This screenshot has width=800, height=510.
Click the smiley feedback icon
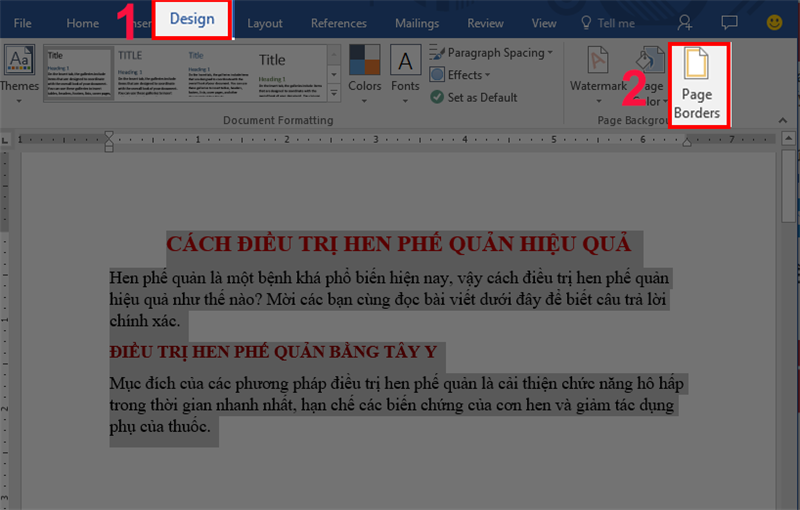coord(774,22)
